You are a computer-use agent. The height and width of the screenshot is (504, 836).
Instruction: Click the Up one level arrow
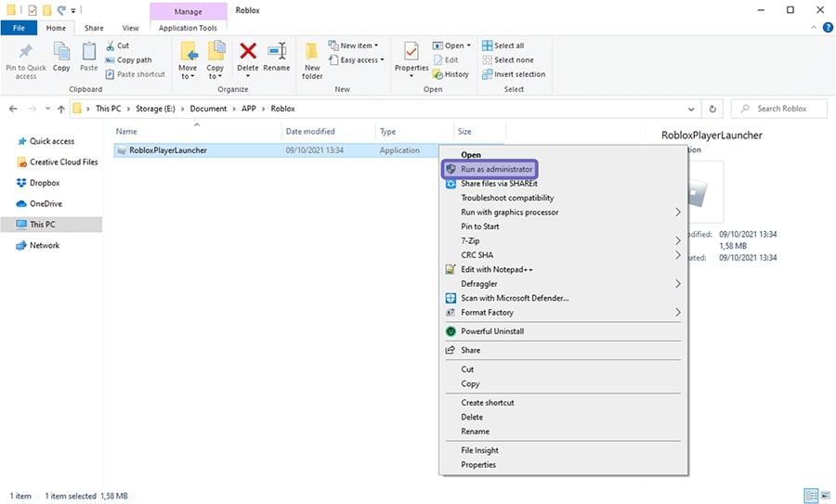click(60, 109)
